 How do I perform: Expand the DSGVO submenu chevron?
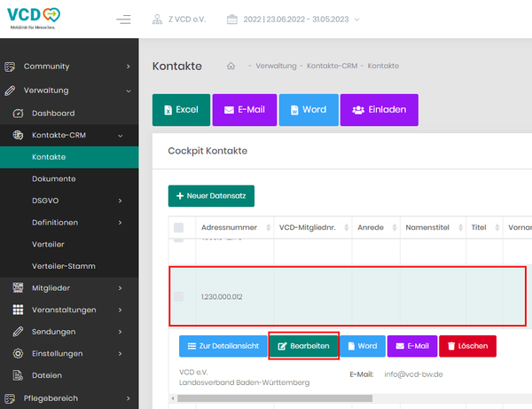click(x=120, y=201)
